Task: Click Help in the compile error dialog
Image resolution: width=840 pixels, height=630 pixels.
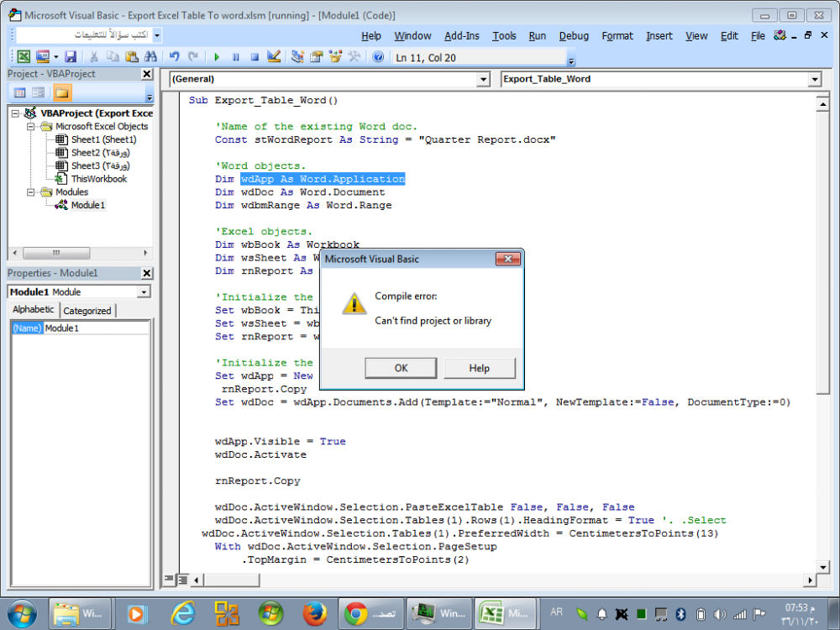Action: pyautogui.click(x=479, y=368)
